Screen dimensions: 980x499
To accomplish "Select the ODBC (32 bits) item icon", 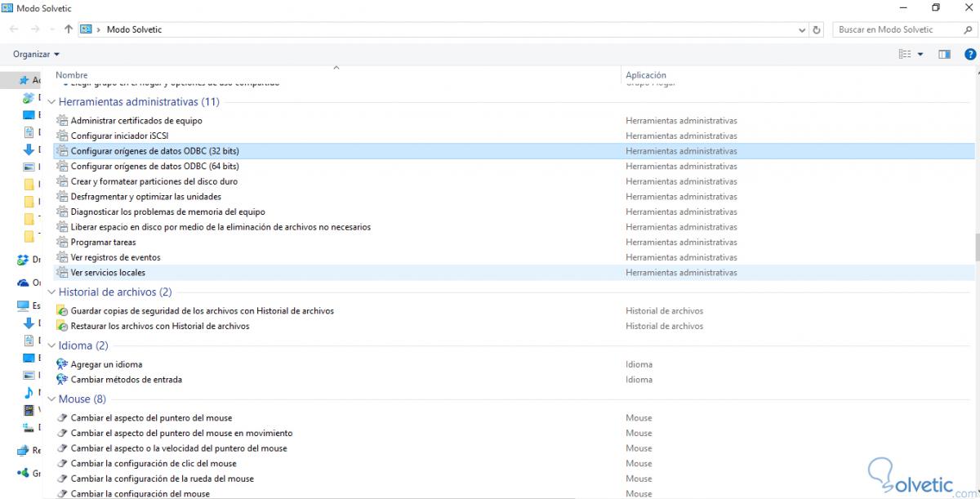I will pos(62,151).
